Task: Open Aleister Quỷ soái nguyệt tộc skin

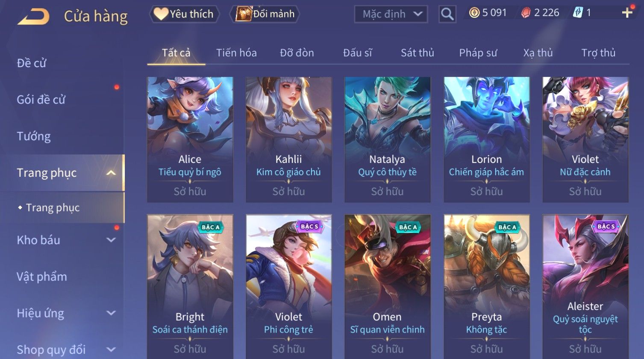Action: (x=585, y=287)
